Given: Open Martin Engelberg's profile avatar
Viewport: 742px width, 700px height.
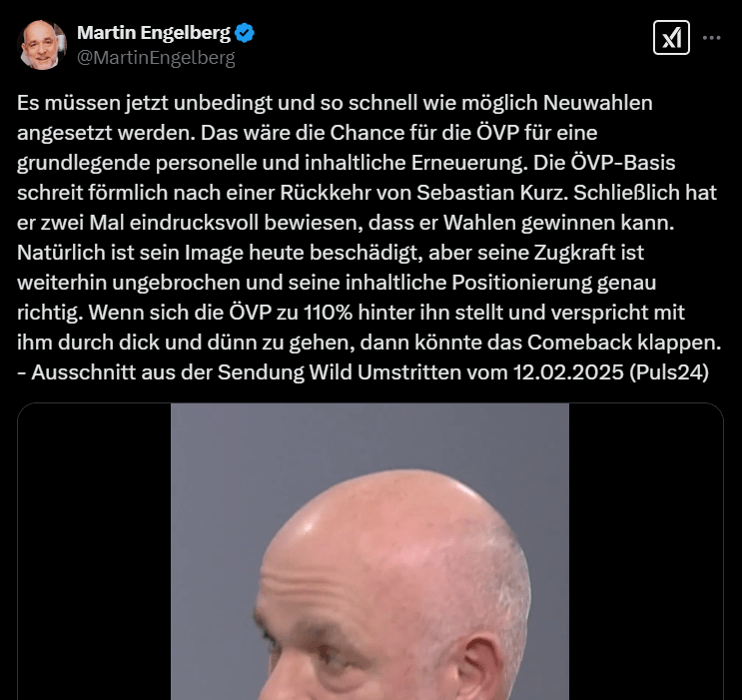Looking at the screenshot, I should tap(42, 45).
